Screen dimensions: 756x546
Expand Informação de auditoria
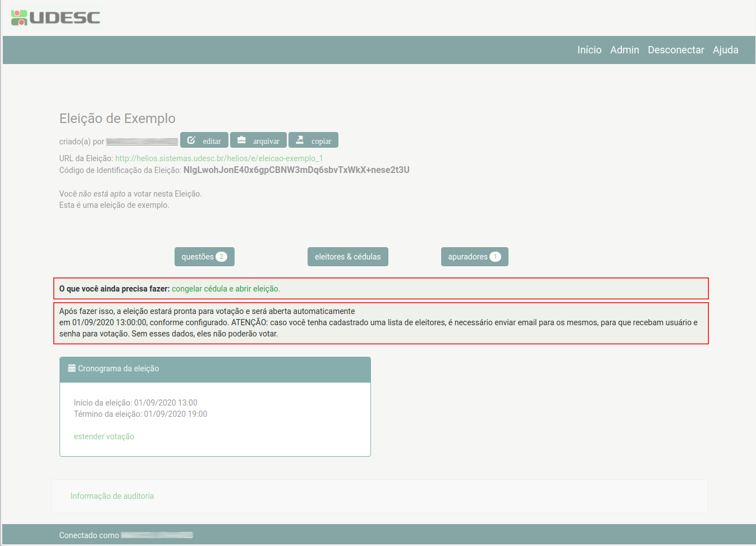[112, 496]
